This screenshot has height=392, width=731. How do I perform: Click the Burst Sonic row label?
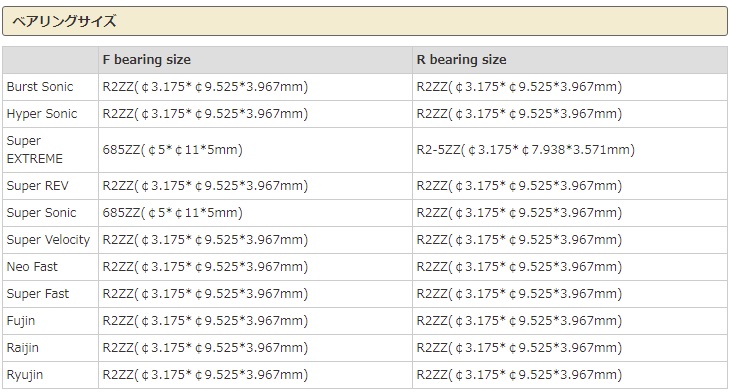coord(40,87)
